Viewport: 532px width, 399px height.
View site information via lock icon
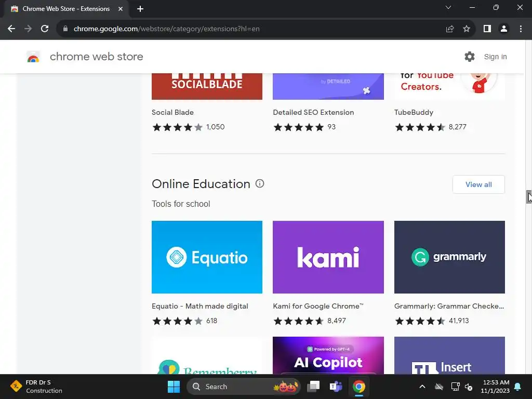65,29
